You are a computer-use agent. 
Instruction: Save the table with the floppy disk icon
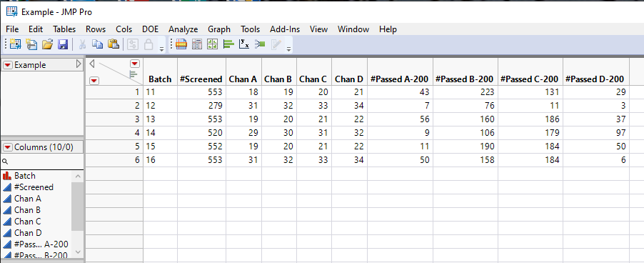pos(62,44)
